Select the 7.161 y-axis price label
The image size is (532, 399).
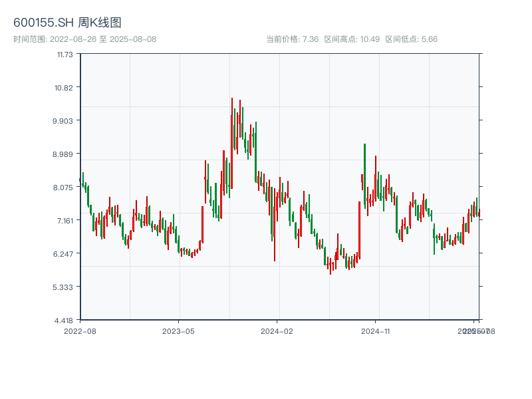pos(65,221)
